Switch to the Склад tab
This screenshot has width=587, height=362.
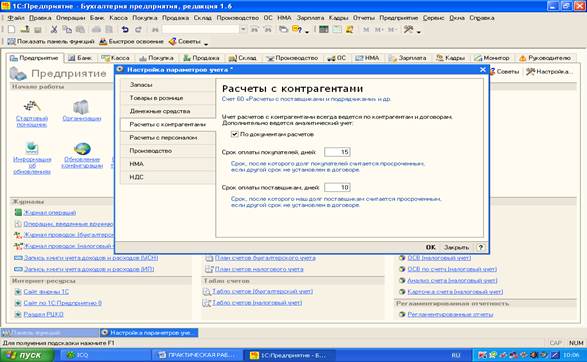243,58
